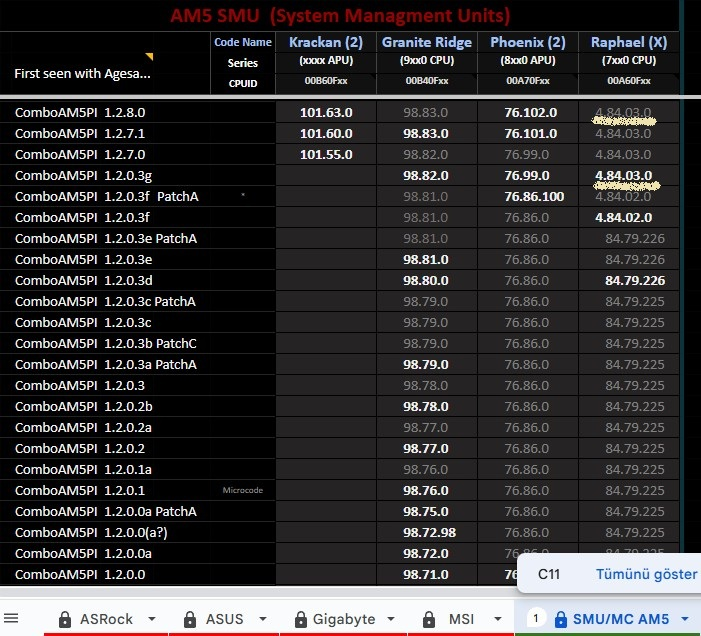
Task: Click the lock icon on ASUS tab
Action: pos(190,619)
